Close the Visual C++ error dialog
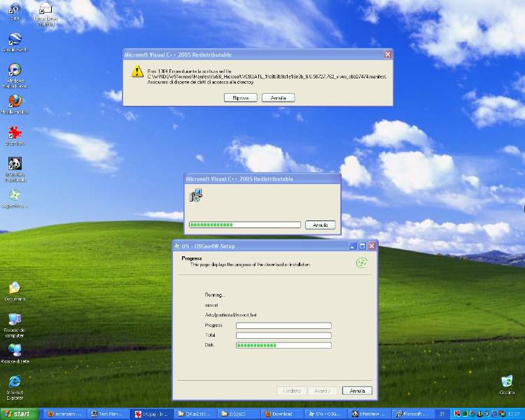 [388, 55]
